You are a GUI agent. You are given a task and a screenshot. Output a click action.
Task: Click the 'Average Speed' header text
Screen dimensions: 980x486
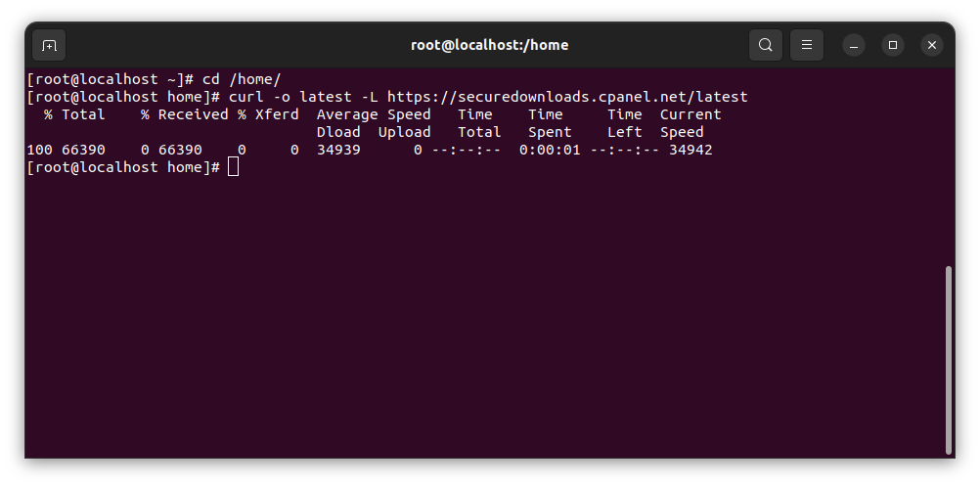click(374, 114)
